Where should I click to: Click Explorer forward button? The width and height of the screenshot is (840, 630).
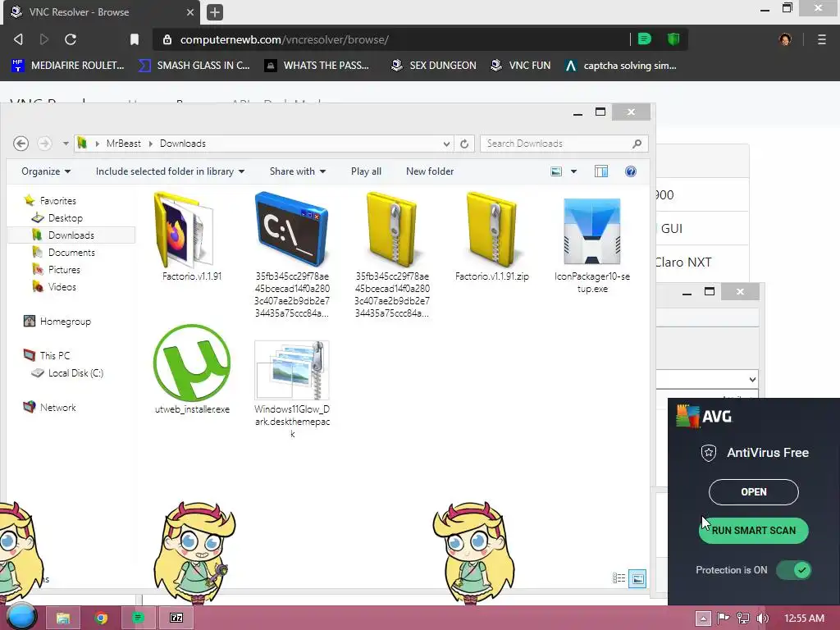[44, 144]
